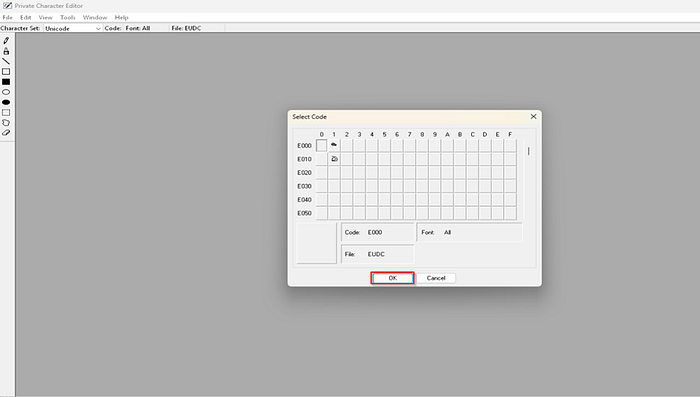Click Font: All in the toolbar
The image size is (700, 397).
pyautogui.click(x=138, y=28)
